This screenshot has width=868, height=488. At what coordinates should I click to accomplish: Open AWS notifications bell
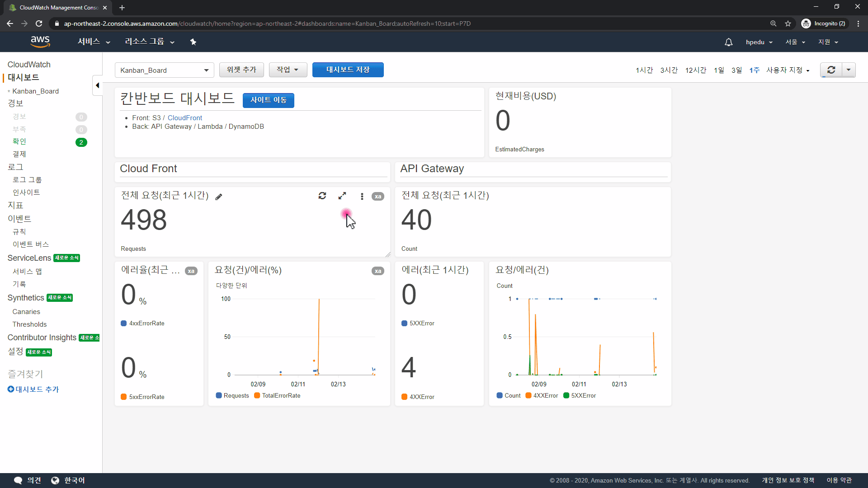(728, 42)
